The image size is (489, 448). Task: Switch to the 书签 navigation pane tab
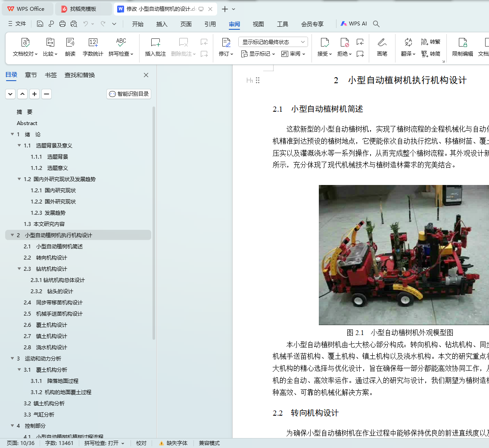click(50, 75)
